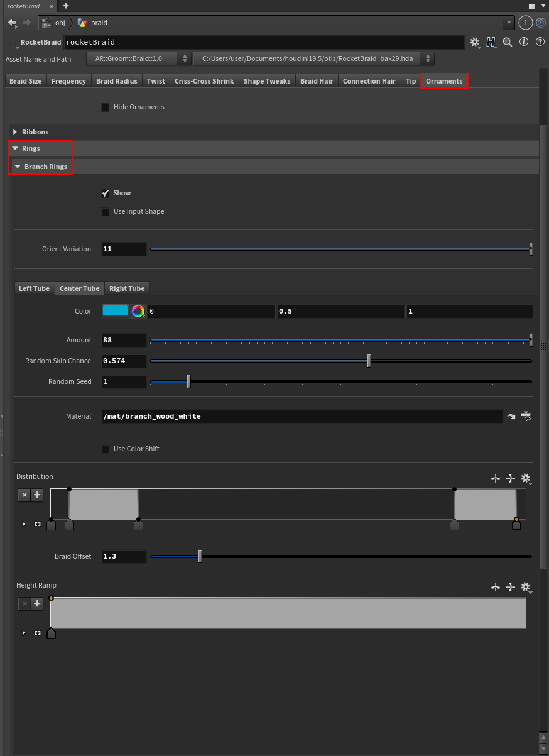Click the magnifier search parameters icon
The image size is (549, 756).
point(508,42)
